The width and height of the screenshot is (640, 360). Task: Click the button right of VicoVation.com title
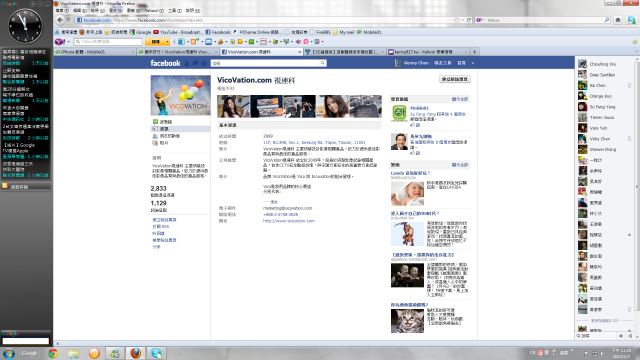[455, 79]
